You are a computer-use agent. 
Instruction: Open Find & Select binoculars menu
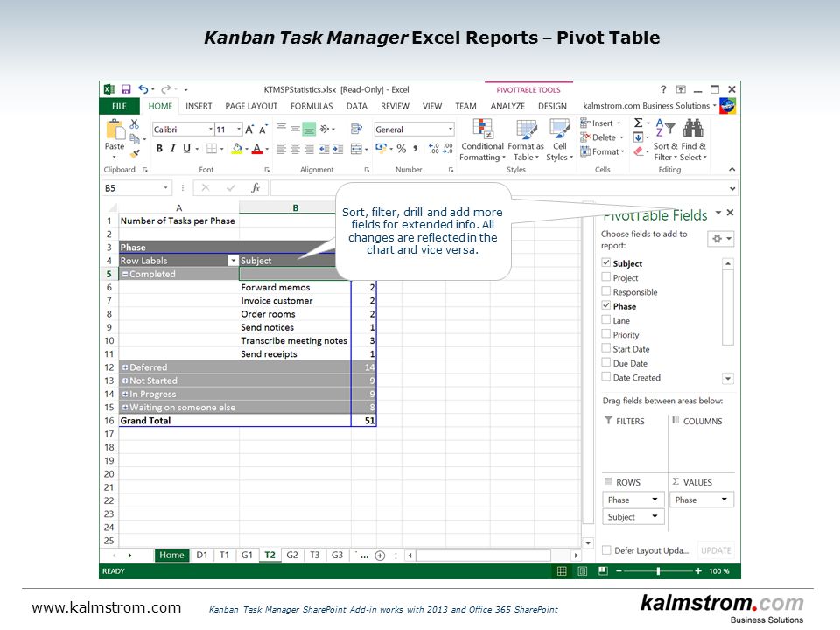click(x=694, y=140)
